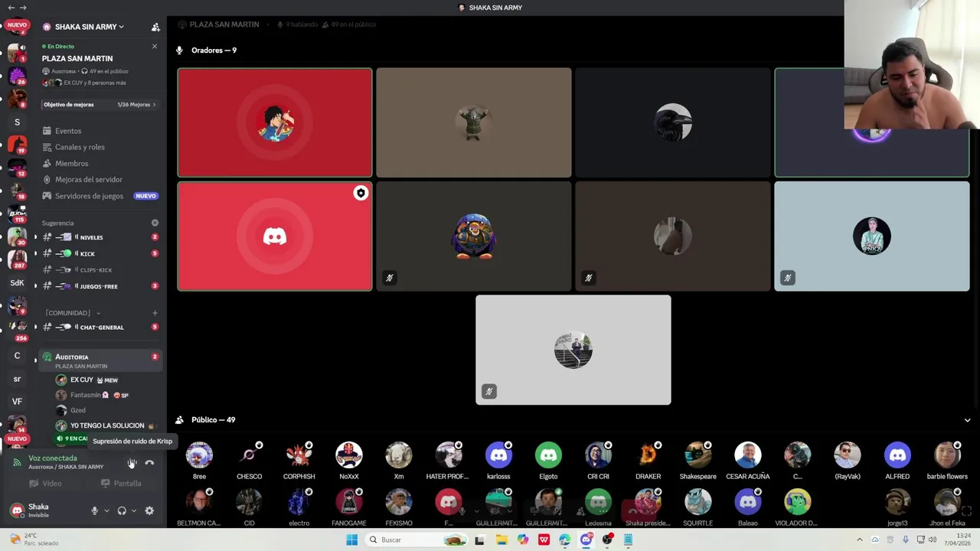
Task: Toggle headphone deafen
Action: [x=121, y=510]
